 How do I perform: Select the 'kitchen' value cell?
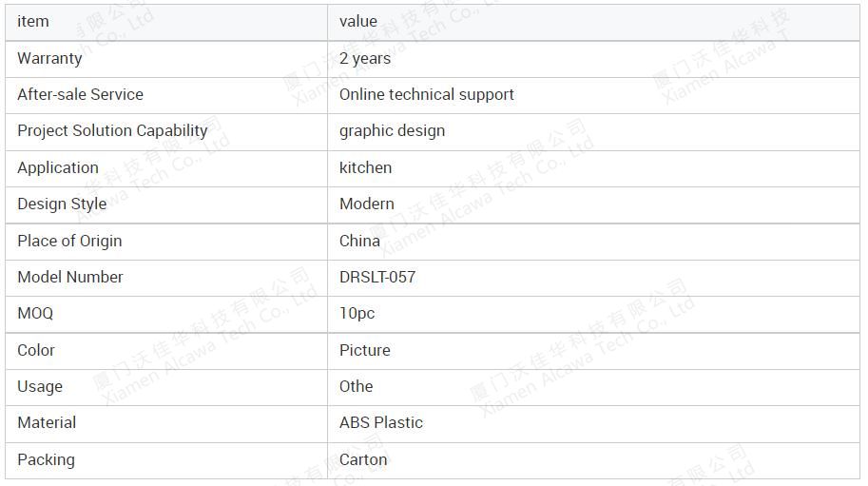pyautogui.click(x=593, y=168)
